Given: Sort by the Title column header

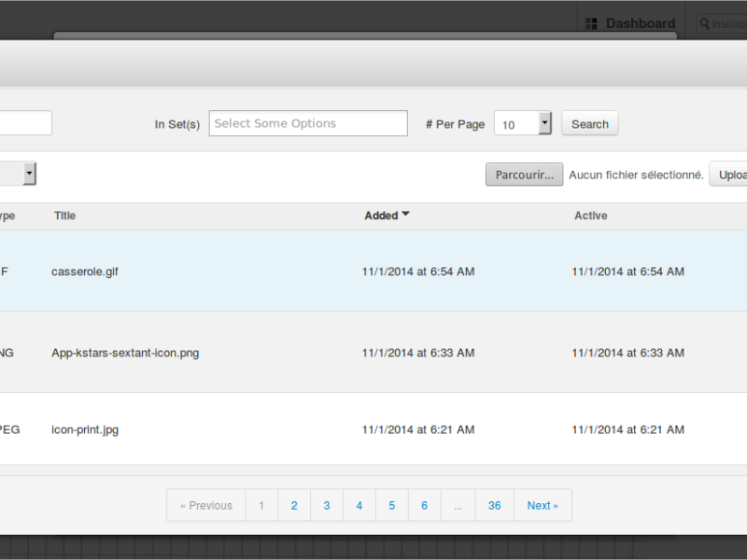Looking at the screenshot, I should [x=64, y=216].
